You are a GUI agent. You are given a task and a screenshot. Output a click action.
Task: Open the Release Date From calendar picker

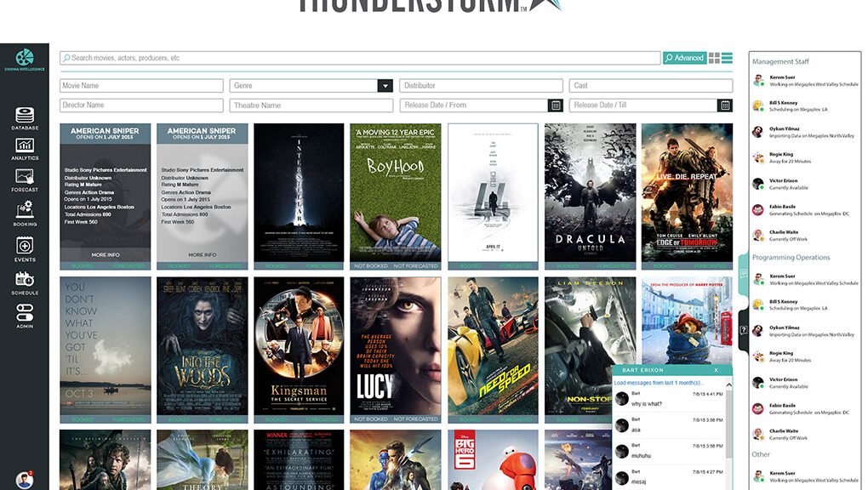click(x=556, y=105)
